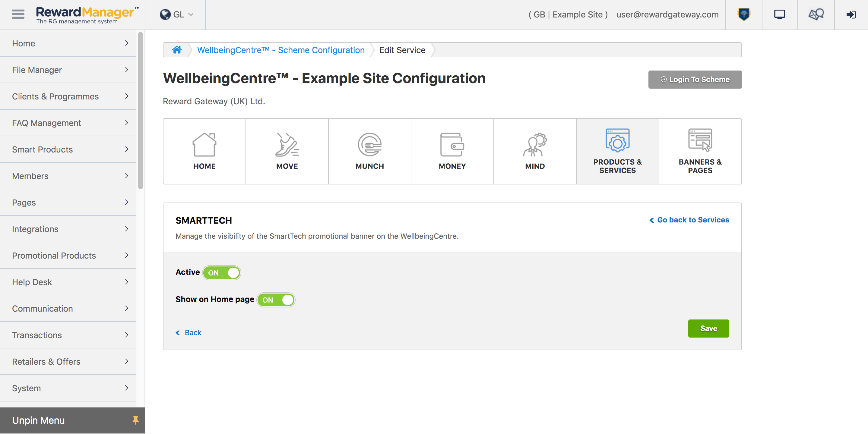Select the Products & Services gear icon

617,140
